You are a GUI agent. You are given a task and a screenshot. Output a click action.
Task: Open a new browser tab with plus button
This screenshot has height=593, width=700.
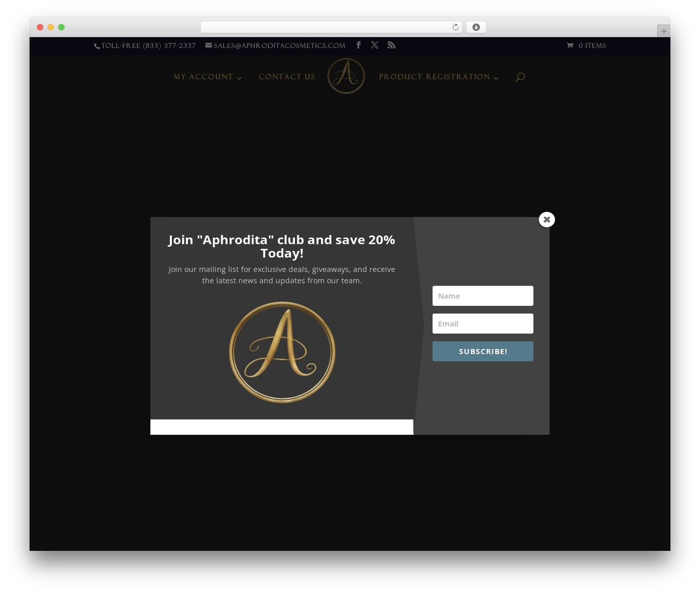click(663, 31)
